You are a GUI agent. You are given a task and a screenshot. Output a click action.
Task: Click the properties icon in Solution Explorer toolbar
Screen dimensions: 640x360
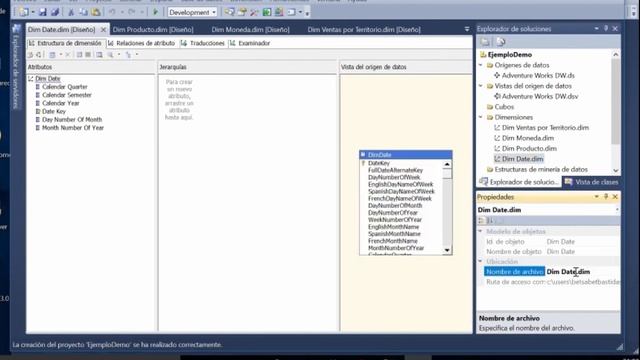click(485, 42)
